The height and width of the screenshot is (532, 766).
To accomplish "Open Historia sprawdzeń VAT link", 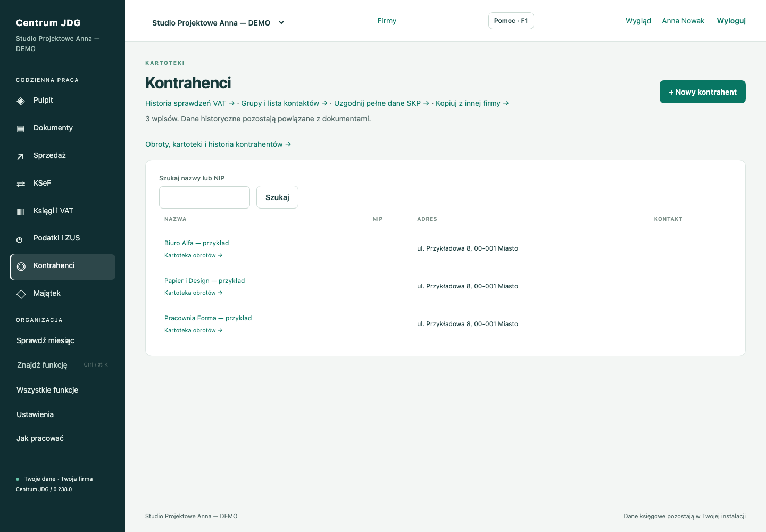I will [x=190, y=103].
